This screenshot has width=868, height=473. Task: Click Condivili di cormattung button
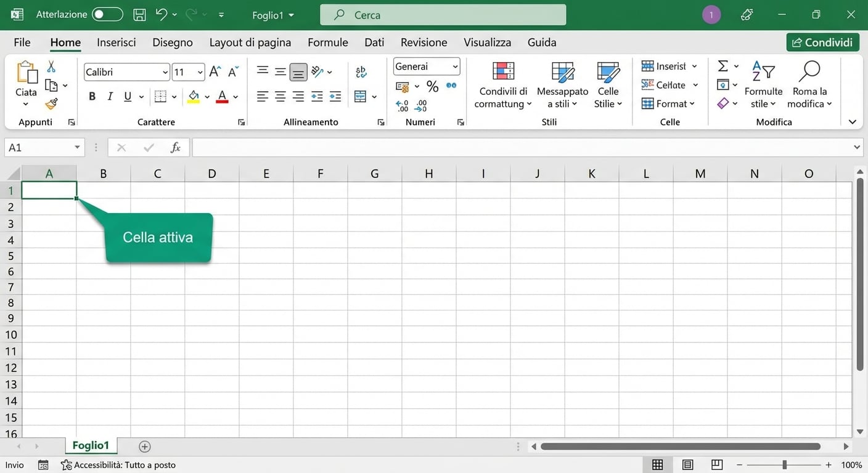point(503,85)
